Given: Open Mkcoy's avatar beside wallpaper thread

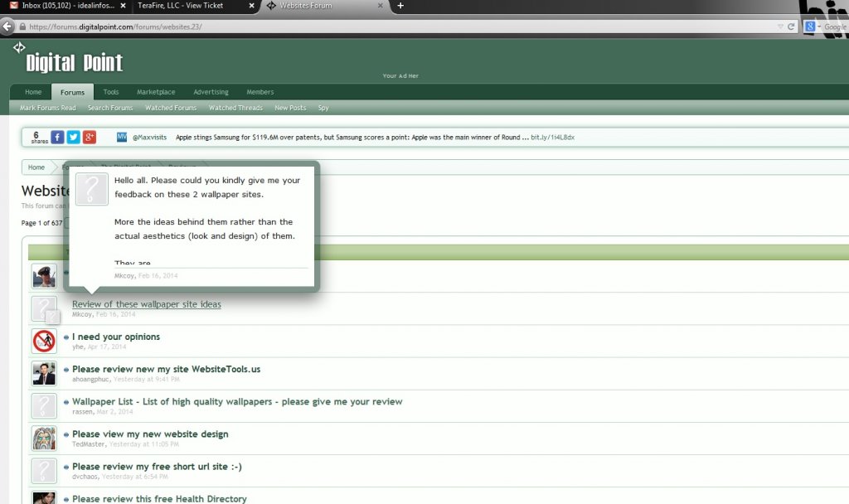Looking at the screenshot, I should pos(44,308).
